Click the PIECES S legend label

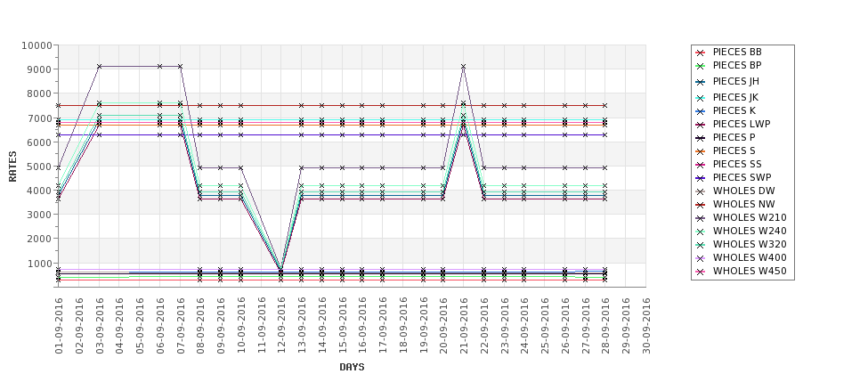point(734,150)
